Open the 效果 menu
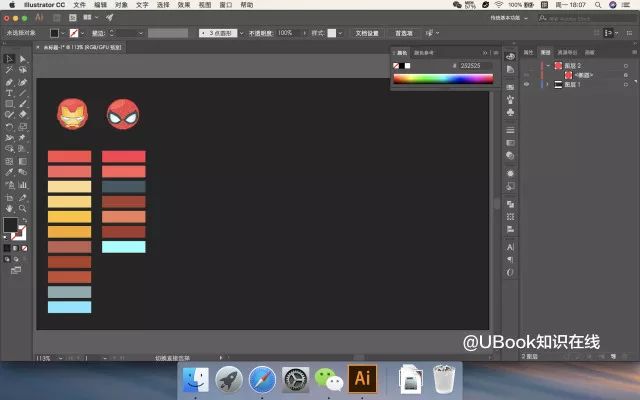This screenshot has height=400, width=640. [184, 5]
